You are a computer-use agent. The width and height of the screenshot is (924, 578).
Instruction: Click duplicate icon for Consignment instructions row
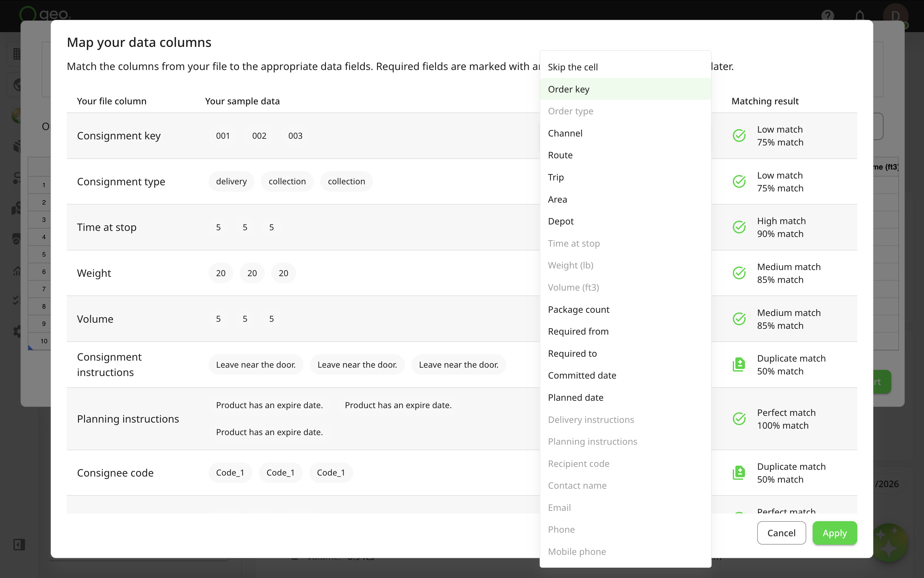(x=739, y=365)
